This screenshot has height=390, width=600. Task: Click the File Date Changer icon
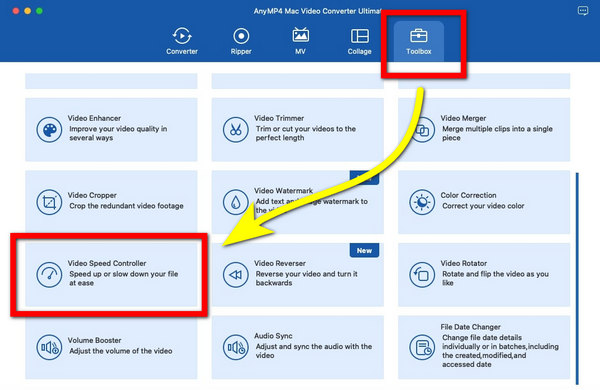[422, 347]
